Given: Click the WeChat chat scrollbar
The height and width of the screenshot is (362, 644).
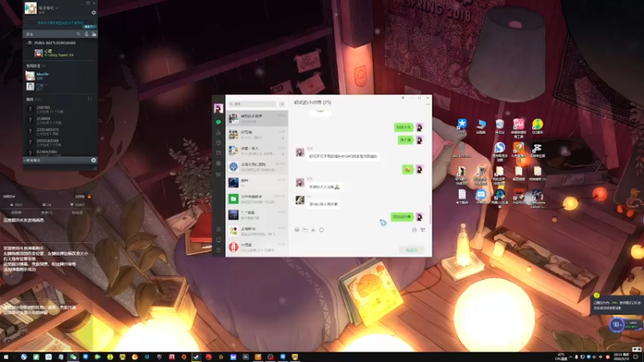Looking at the screenshot, I should [430, 214].
